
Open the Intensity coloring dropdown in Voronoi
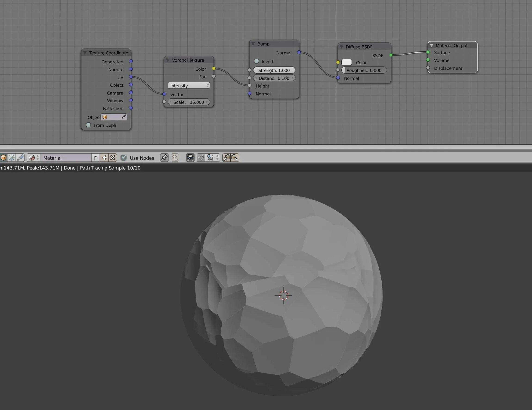click(x=189, y=86)
